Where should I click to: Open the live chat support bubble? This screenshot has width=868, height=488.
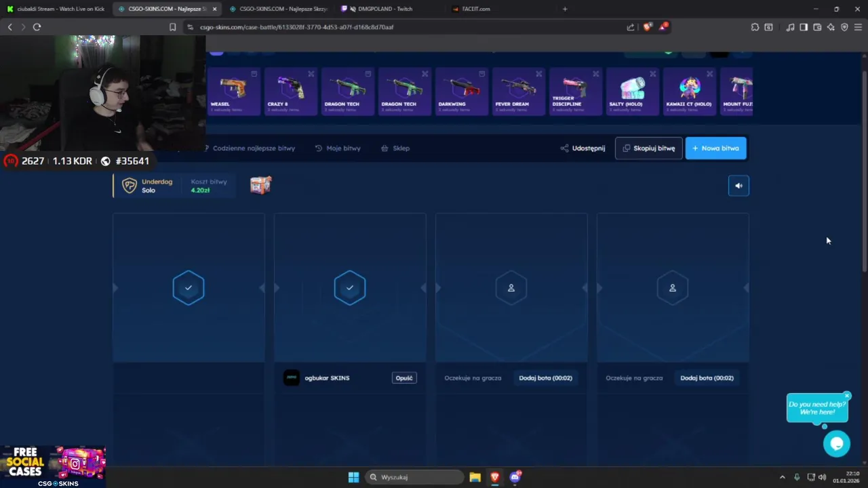[837, 444]
